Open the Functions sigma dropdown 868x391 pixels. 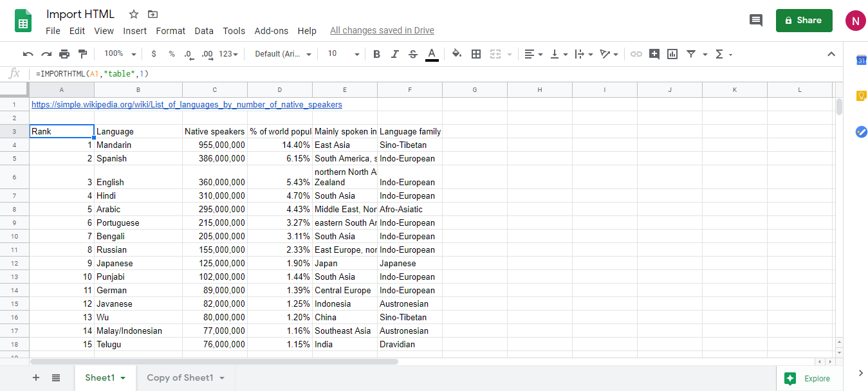pos(724,54)
